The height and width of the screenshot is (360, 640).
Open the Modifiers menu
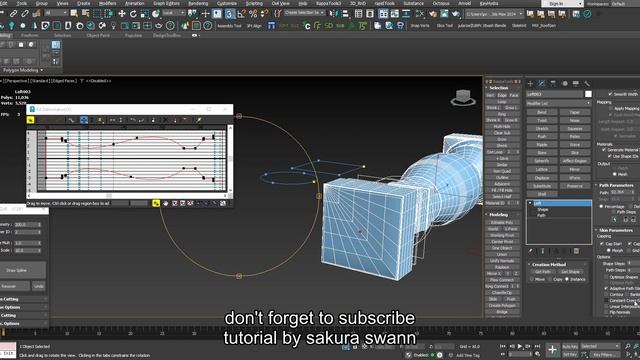107,3
